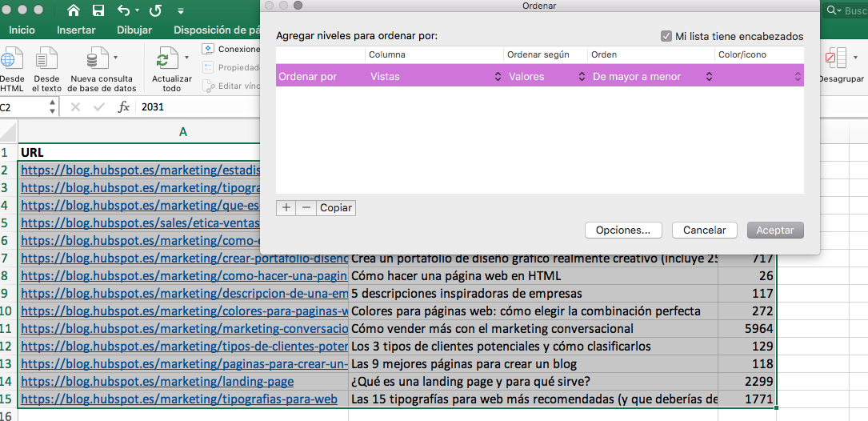Click row header 8
Image resolution: width=868 pixels, height=421 pixels.
(x=8, y=276)
